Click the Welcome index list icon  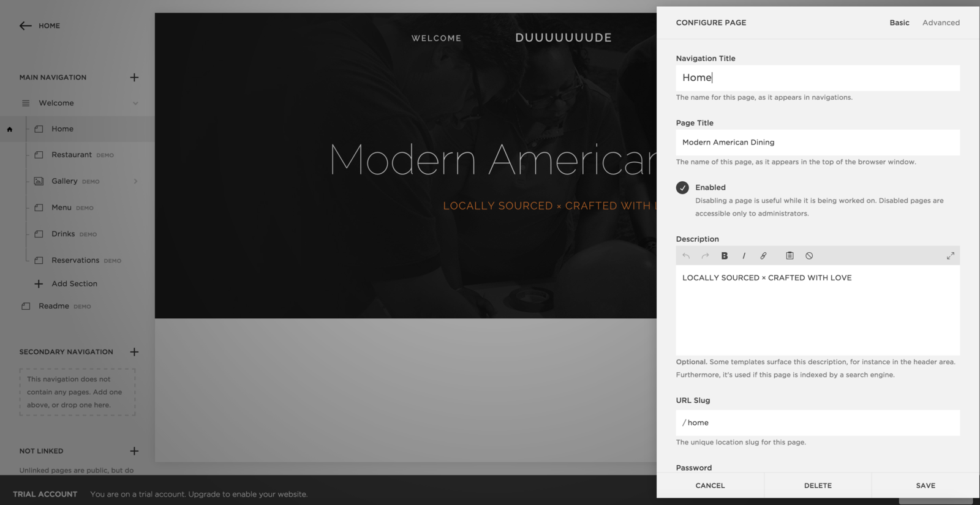coord(26,103)
